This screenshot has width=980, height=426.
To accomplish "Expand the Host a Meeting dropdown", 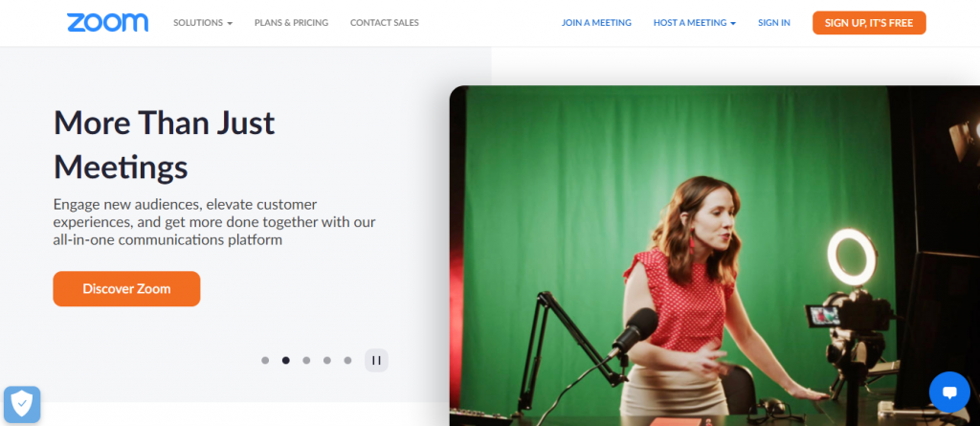I will point(695,23).
